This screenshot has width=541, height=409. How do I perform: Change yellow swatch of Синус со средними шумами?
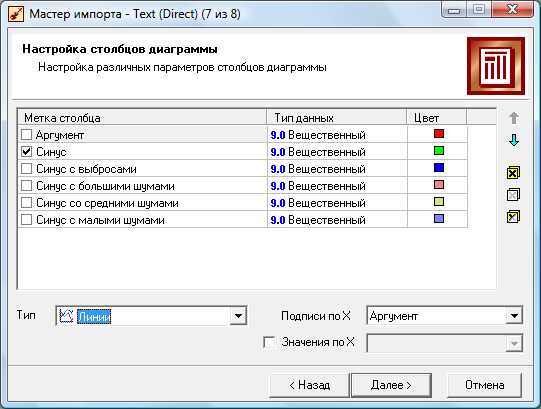(x=439, y=201)
